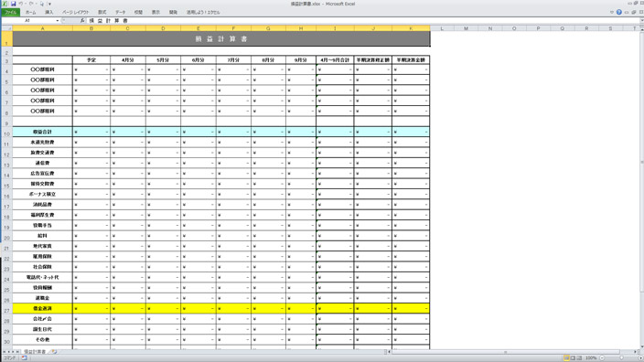The image size is (644, 362).
Task: Switch to the 表示 (View) ribbon tab
Action: point(156,12)
